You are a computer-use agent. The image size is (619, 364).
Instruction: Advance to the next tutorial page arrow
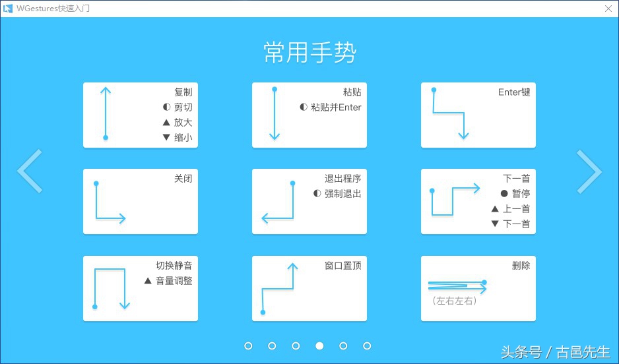coord(589,171)
